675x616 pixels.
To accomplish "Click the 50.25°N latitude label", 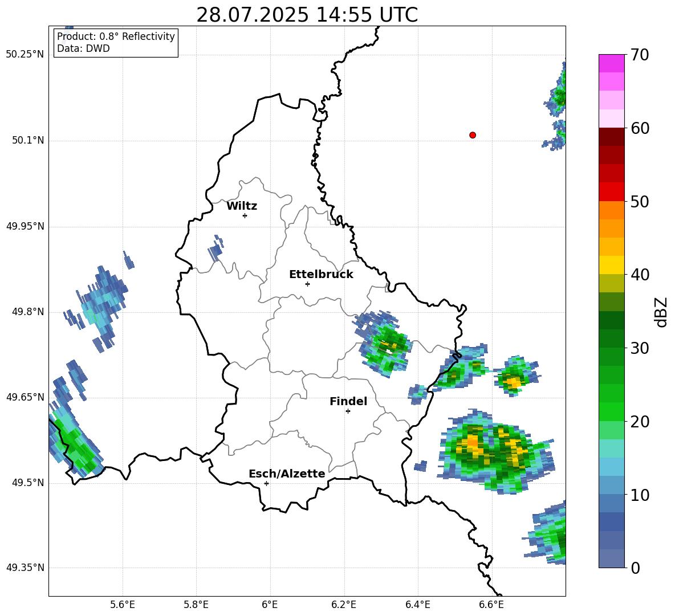I will coord(25,55).
